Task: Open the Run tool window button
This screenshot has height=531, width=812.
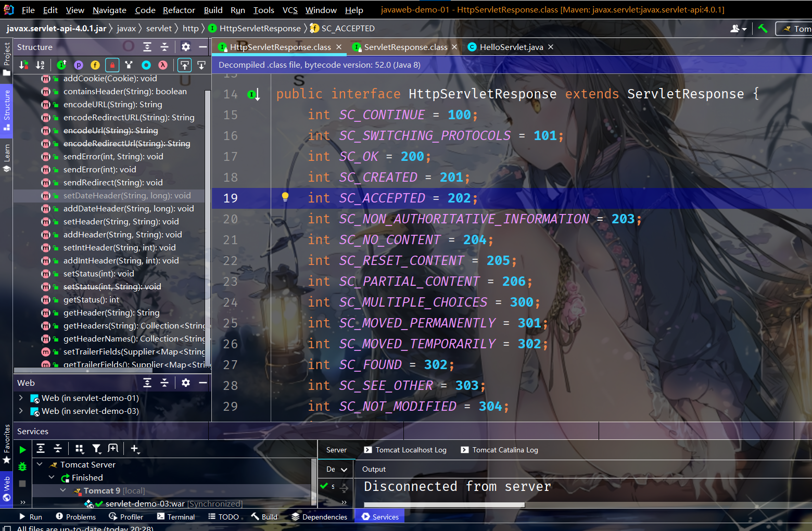Action: point(30,517)
